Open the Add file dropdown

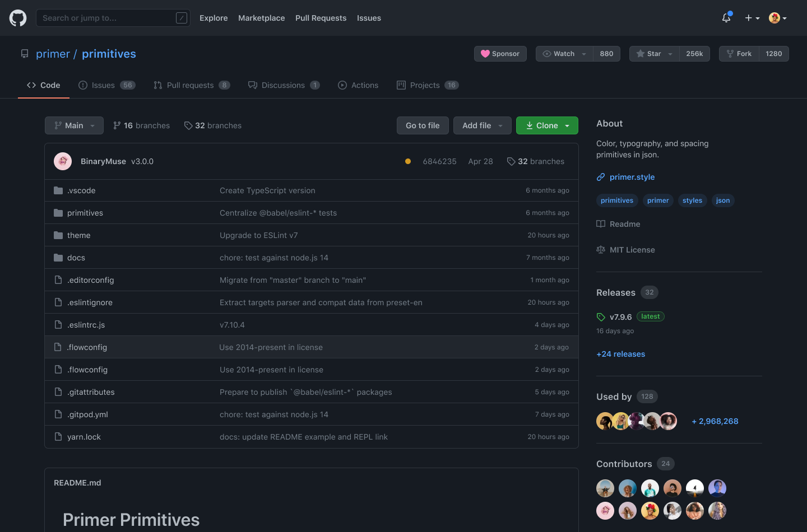[x=483, y=125]
